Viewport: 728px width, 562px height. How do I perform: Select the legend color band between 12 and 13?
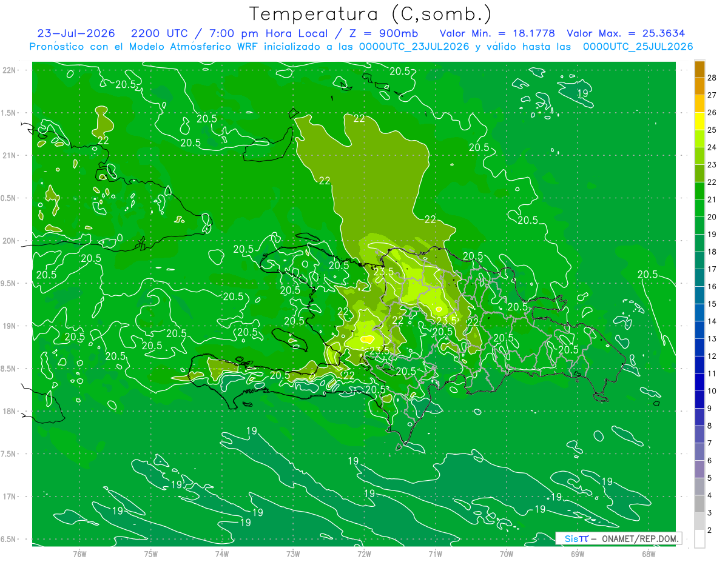click(x=699, y=347)
